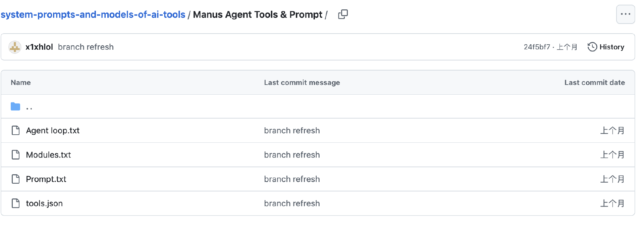The width and height of the screenshot is (644, 227).
Task: View commit 24f5bf7 hash link
Action: pos(537,47)
